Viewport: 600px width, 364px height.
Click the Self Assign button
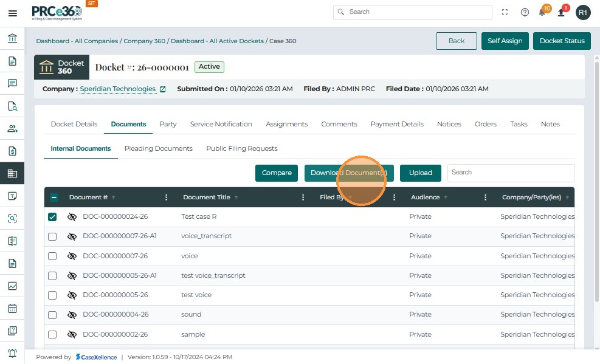click(505, 41)
